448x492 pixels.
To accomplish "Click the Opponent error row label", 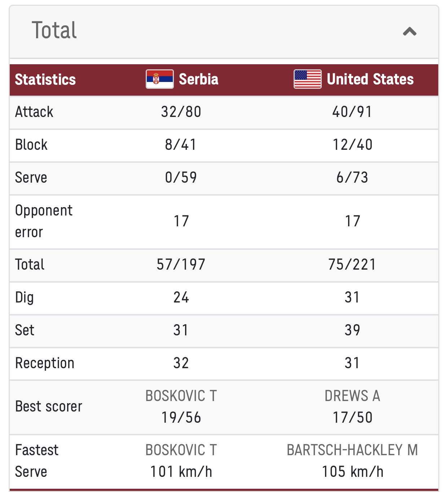I will pos(44,221).
